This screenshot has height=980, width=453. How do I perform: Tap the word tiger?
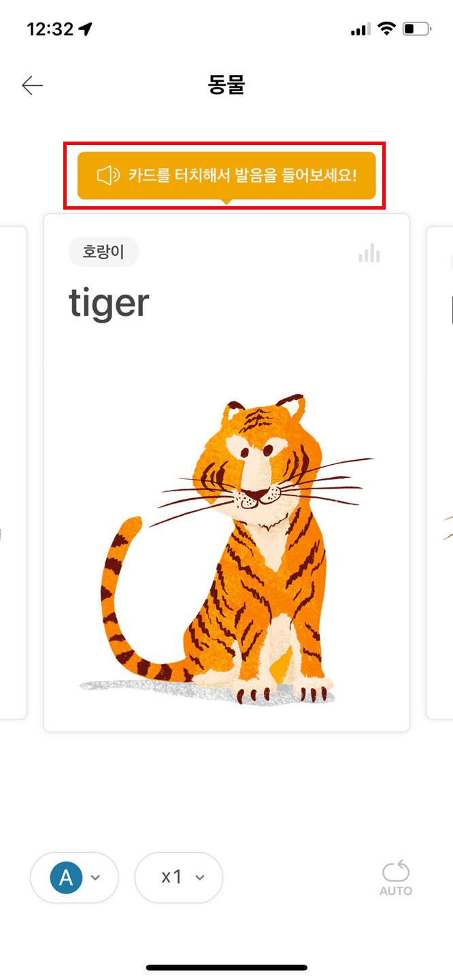point(109,304)
